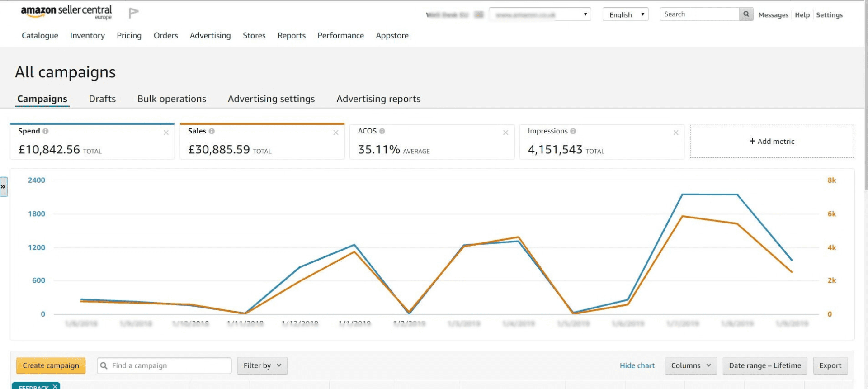
Task: Click the Hide chart link
Action: pyautogui.click(x=637, y=365)
